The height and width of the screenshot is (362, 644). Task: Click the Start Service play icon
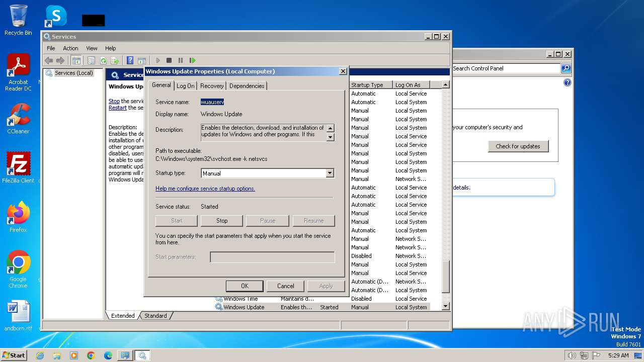157,60
